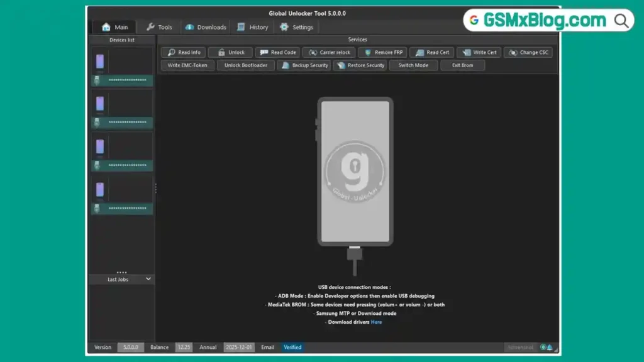Click the magnifier icon on Read Info
644x362 pixels.
point(172,53)
